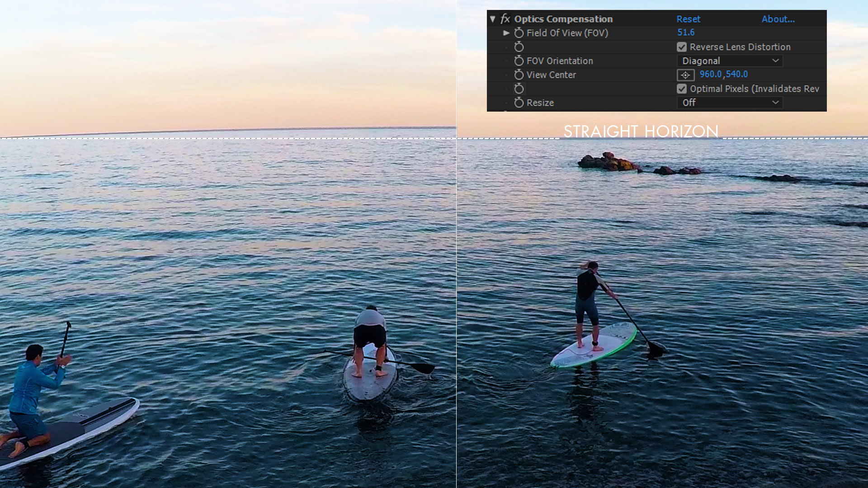
Task: Click the Field Of View (FOV) label
Action: coord(567,33)
